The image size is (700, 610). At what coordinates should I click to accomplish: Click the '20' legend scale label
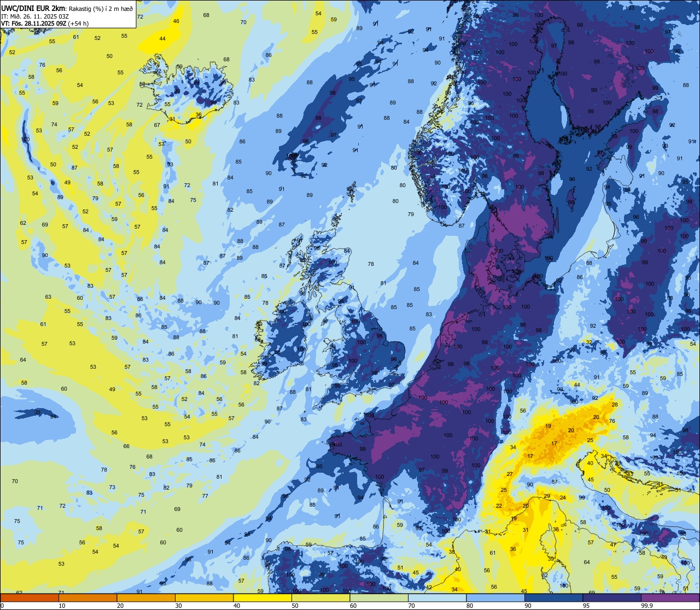pos(120,606)
